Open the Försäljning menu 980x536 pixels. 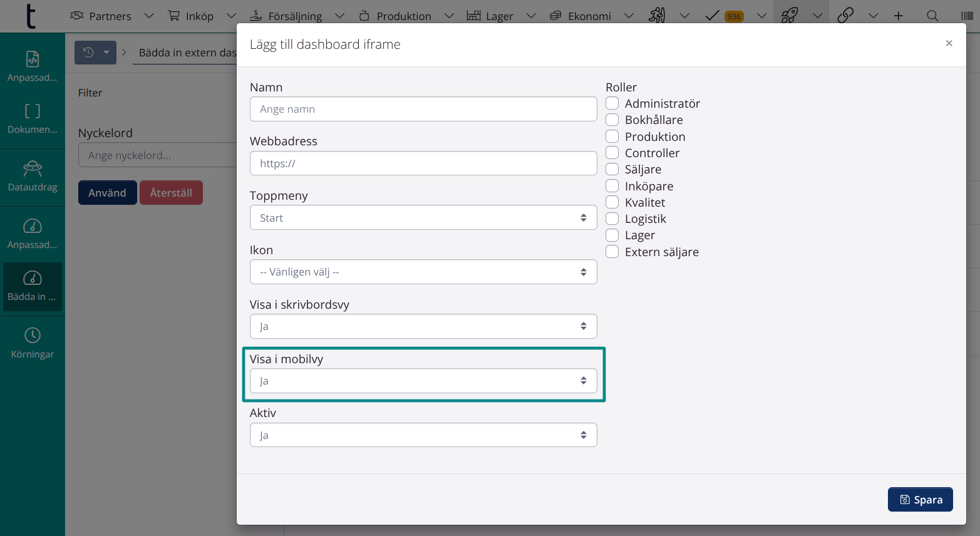[295, 16]
